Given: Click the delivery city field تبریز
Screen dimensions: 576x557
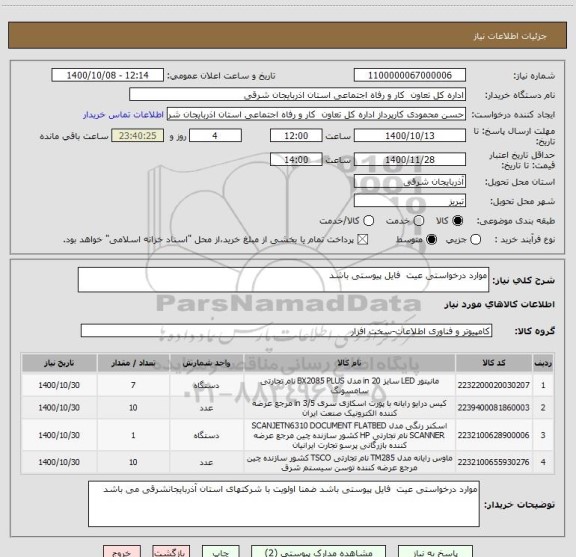Looking at the screenshot, I should tap(410, 201).
